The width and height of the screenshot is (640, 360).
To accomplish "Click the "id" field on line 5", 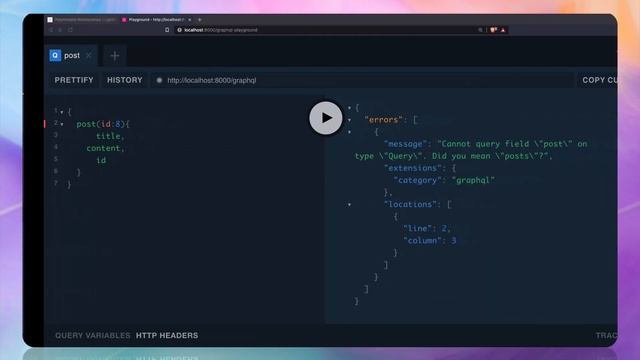I will click(101, 160).
